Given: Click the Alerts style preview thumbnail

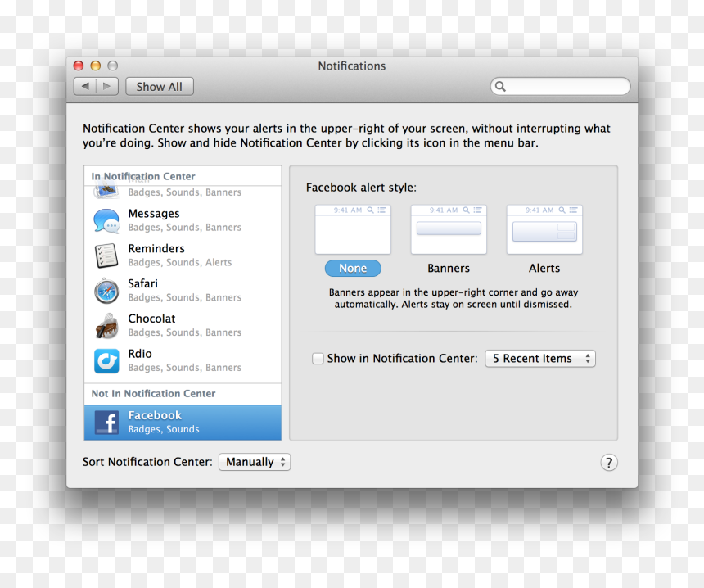Looking at the screenshot, I should pyautogui.click(x=544, y=229).
